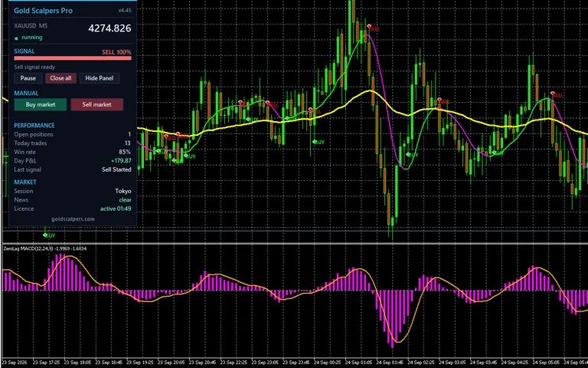Click the Pause button
This screenshot has height=368, width=588.
coord(28,78)
